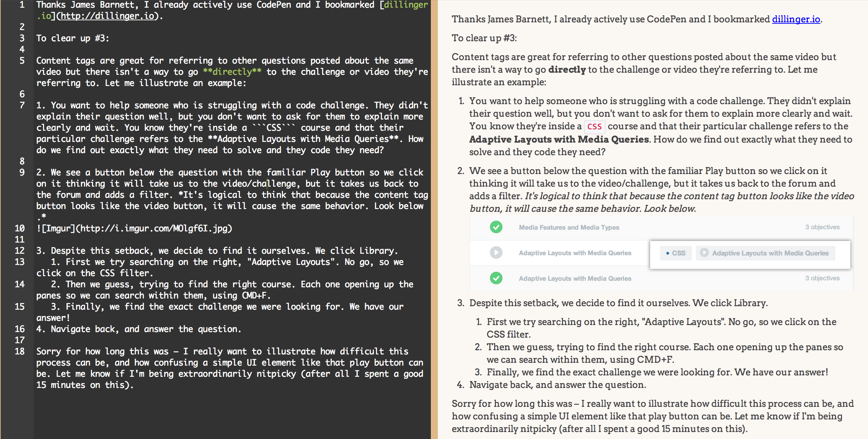Click the ![Imgur](http://i.imgur.com/MOlgf6I.jpg) line in the editor
Image resolution: width=868 pixels, height=439 pixels.
tap(134, 228)
